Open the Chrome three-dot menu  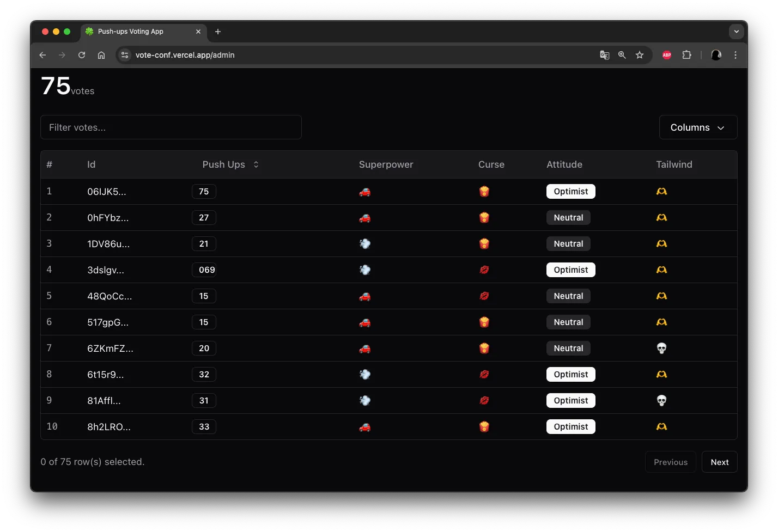pos(735,55)
